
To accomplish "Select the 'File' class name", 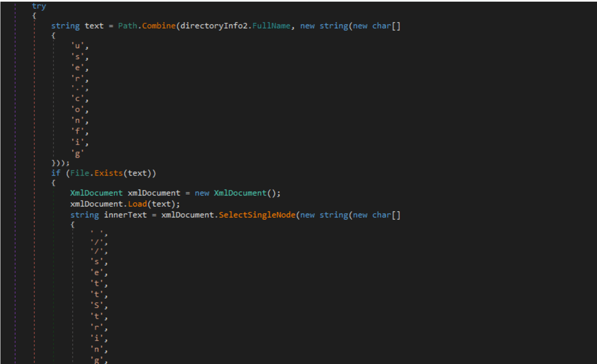I will tap(80, 173).
